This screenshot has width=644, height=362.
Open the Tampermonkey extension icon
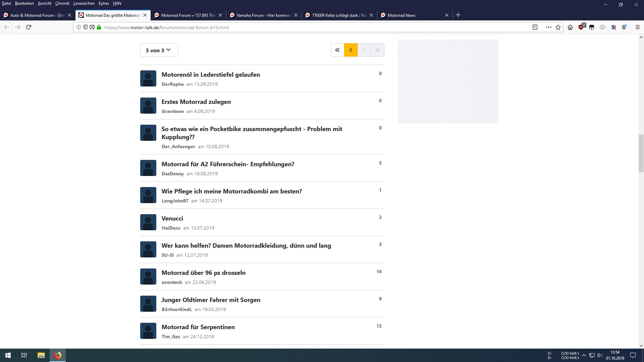click(592, 27)
